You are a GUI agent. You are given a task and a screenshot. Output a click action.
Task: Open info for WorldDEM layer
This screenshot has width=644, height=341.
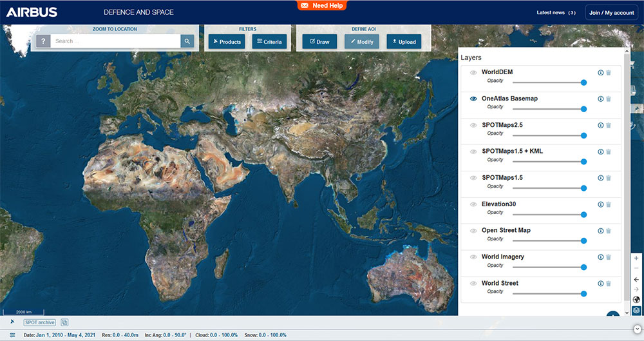pos(600,73)
